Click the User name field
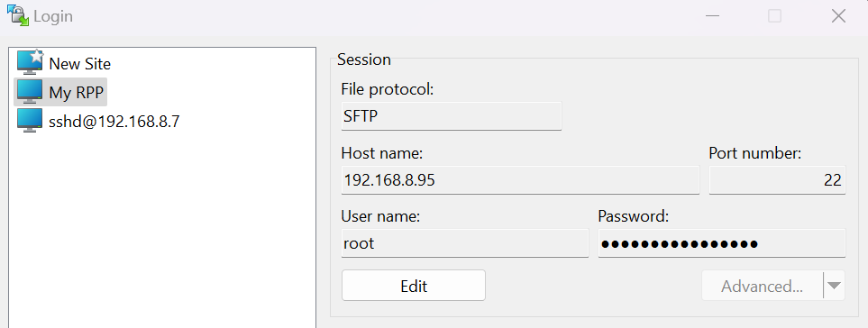Screen dimensions: 868x328 click(x=465, y=242)
